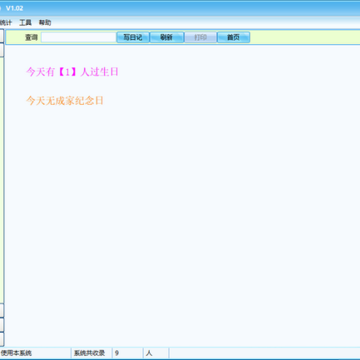Refresh the page with 刷新 button
Viewport: 360px width, 360px height.
(166, 37)
